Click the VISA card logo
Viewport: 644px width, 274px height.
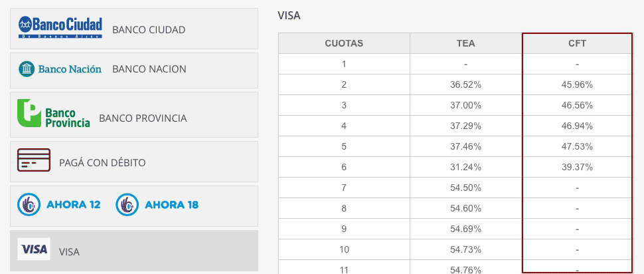[34, 249]
